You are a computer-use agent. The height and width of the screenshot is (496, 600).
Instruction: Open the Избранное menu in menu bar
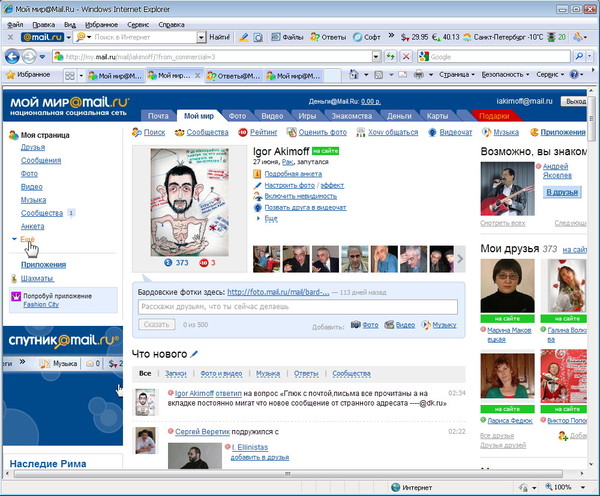pyautogui.click(x=101, y=24)
